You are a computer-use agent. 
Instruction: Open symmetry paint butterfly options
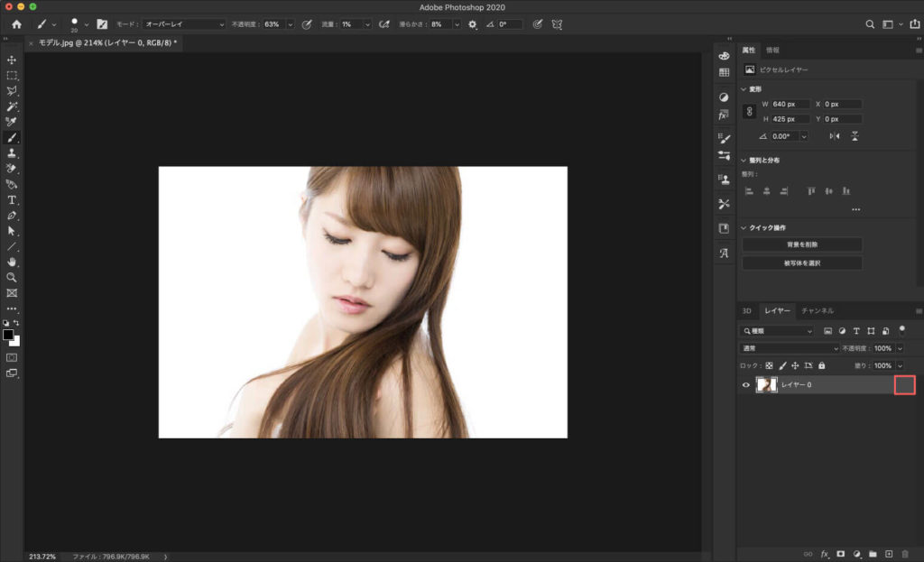(557, 24)
